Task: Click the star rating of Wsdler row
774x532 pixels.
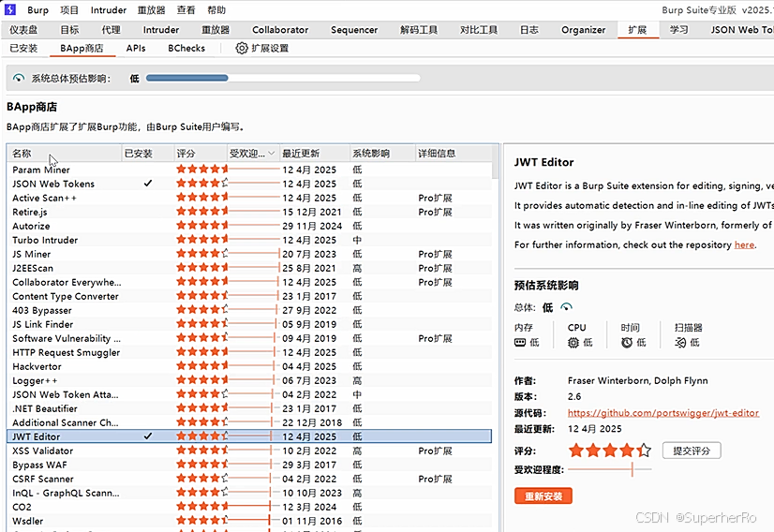Action: coord(202,520)
